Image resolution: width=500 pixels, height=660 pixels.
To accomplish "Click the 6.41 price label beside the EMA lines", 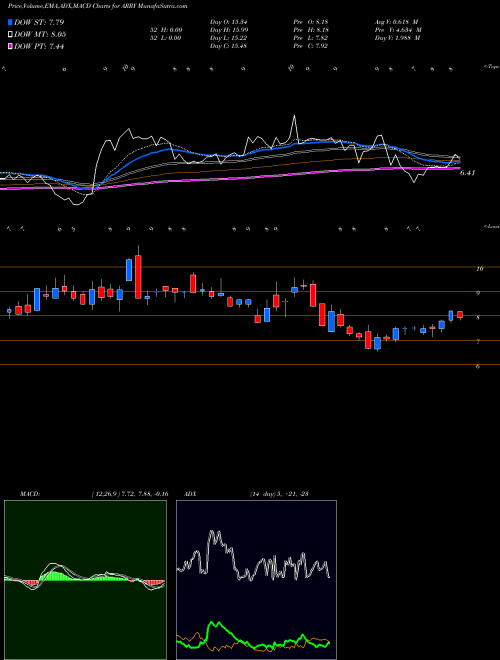I will pyautogui.click(x=468, y=173).
